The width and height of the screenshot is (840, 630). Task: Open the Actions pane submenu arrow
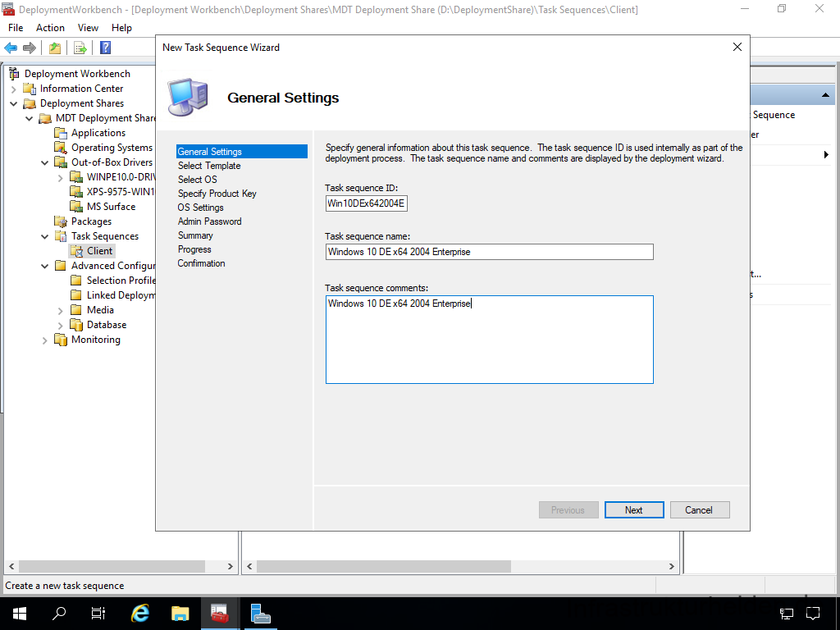click(x=826, y=155)
